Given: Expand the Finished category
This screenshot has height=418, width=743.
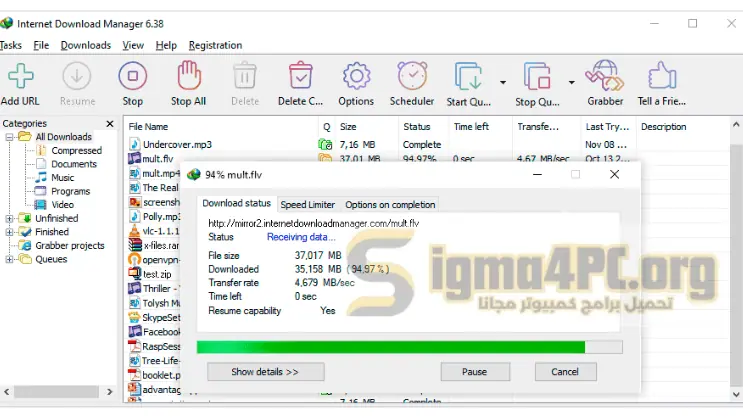Looking at the screenshot, I should 9,232.
